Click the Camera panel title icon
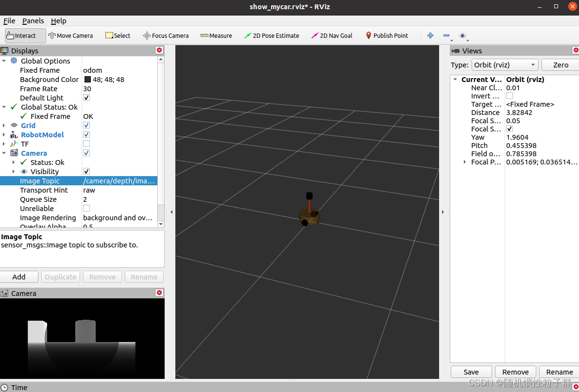Viewport: 579px width, 392px height. tap(4, 293)
